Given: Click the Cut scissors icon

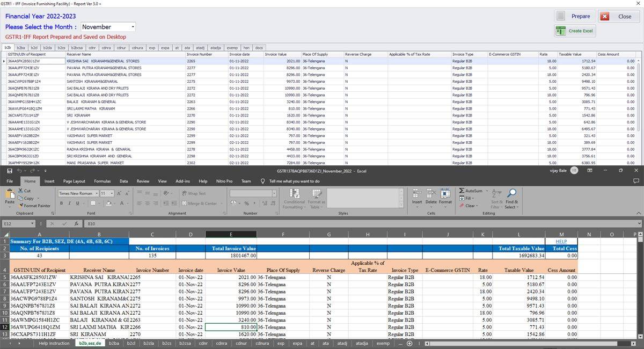Looking at the screenshot, I should (21, 191).
